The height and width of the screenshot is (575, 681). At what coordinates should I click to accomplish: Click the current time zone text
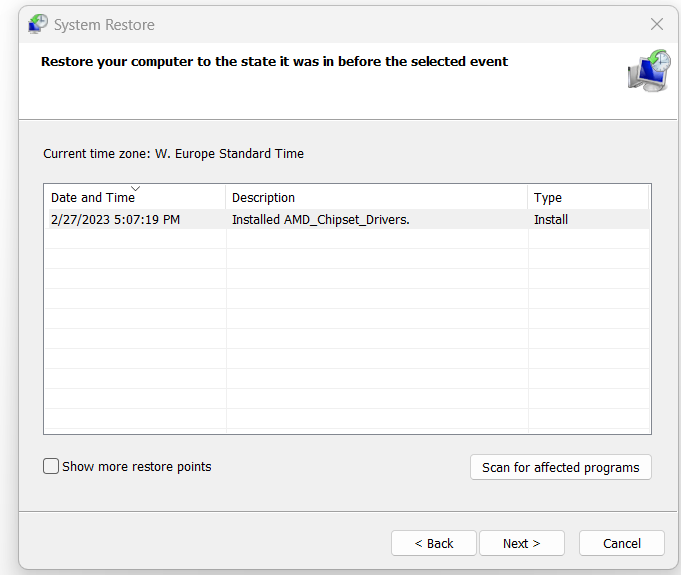pyautogui.click(x=173, y=154)
